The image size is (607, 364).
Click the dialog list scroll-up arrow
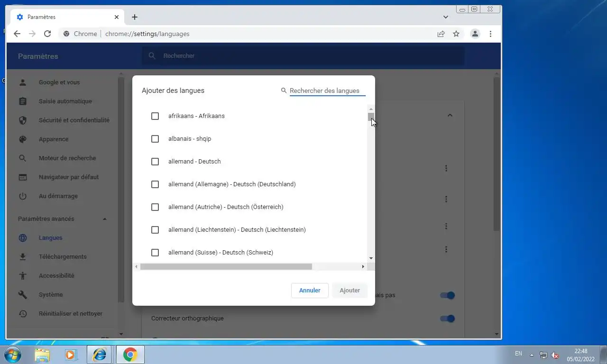coord(371,109)
